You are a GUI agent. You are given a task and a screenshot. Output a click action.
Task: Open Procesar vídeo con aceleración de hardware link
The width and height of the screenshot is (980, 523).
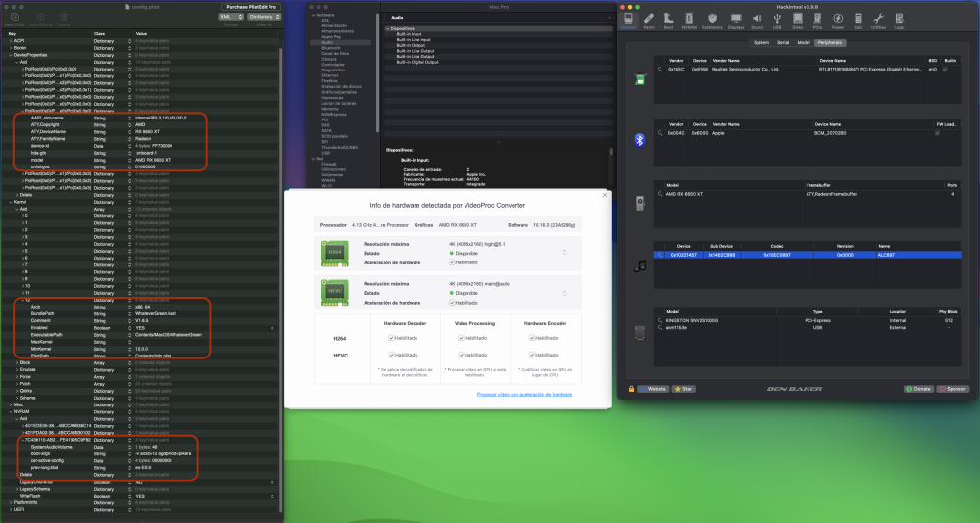[524, 395]
